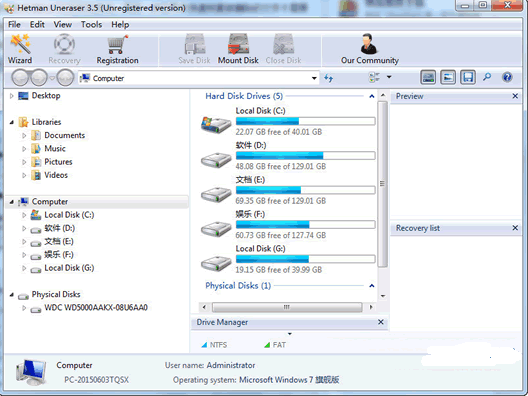The width and height of the screenshot is (528, 396).
Task: Expand the Local Disk (C:) tree node
Action: (x=24, y=215)
